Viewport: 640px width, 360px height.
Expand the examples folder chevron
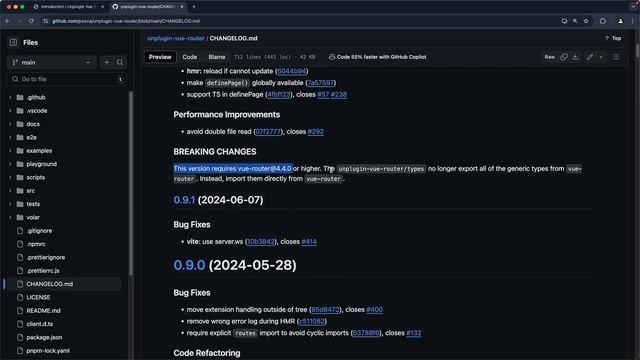pos(10,151)
